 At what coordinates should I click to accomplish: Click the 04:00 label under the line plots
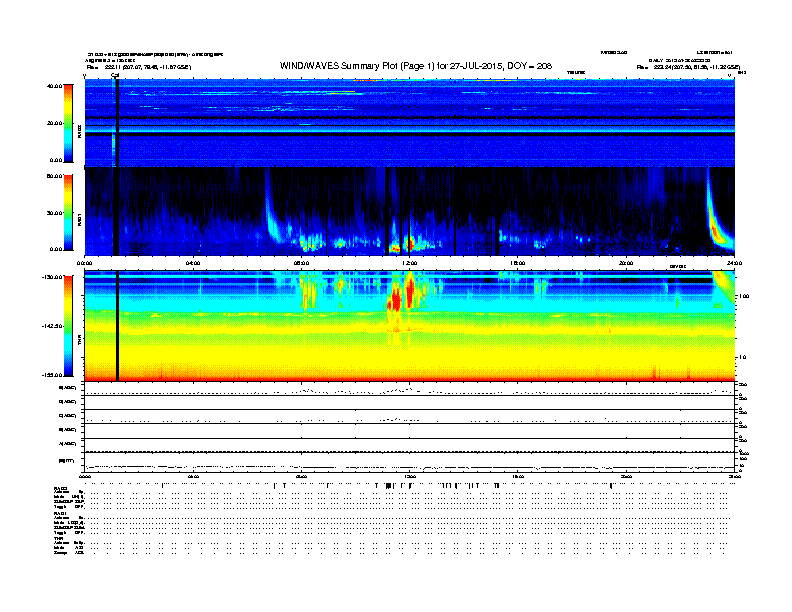click(193, 476)
